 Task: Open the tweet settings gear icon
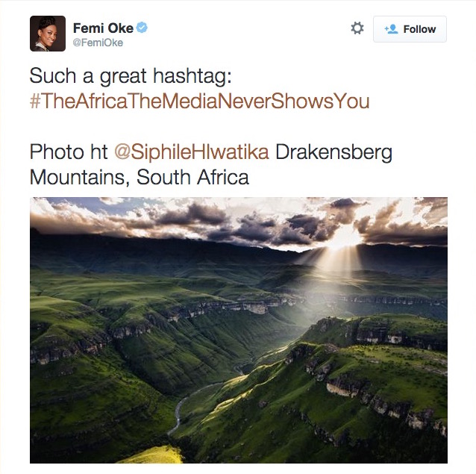(x=357, y=28)
